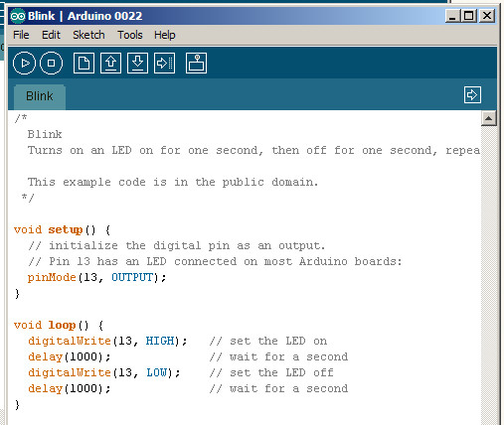The height and width of the screenshot is (425, 504).
Task: Open the Sketch menu
Action: [x=88, y=35]
